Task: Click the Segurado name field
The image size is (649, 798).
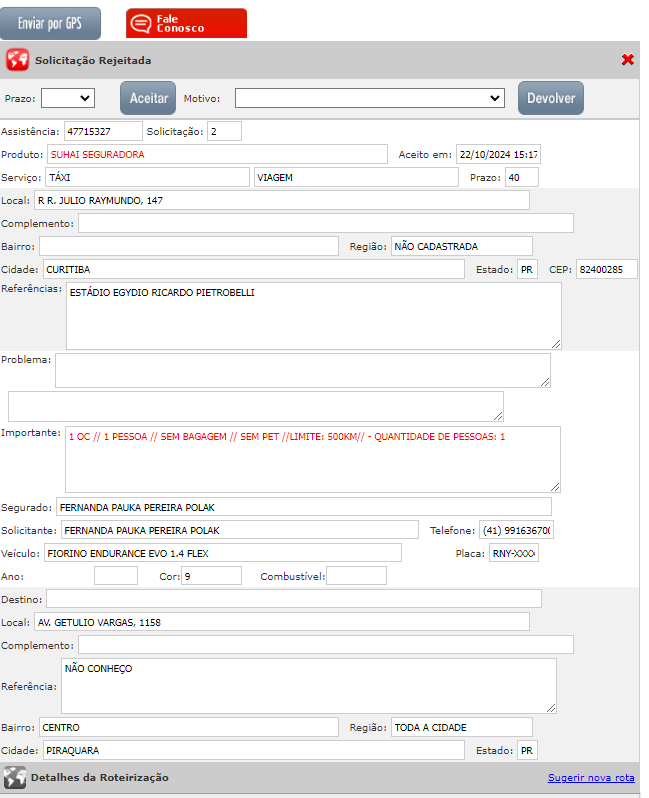Action: pos(304,507)
